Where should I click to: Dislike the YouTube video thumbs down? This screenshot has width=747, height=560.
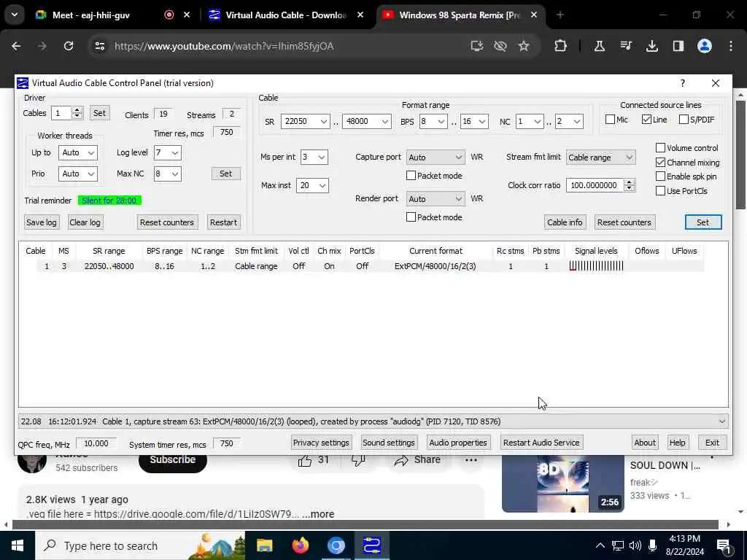[358, 460]
